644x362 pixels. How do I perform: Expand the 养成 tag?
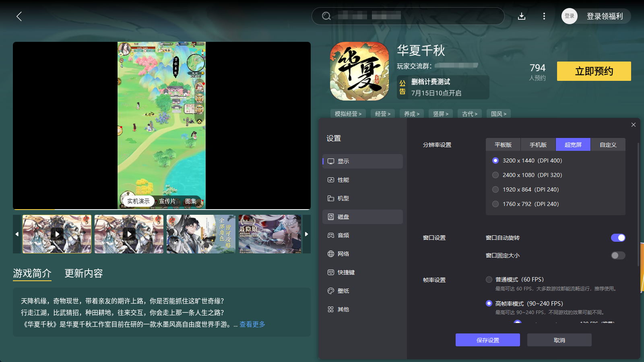[x=412, y=114]
